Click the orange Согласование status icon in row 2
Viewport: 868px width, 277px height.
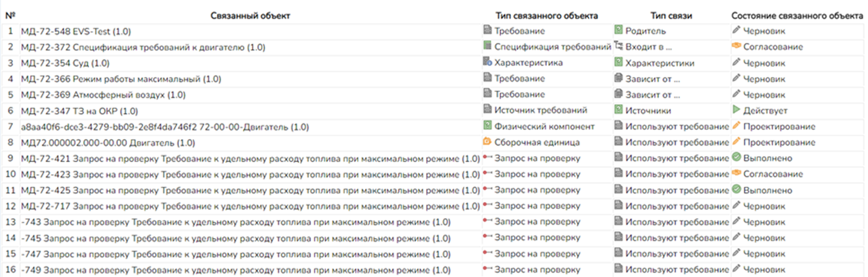(736, 46)
